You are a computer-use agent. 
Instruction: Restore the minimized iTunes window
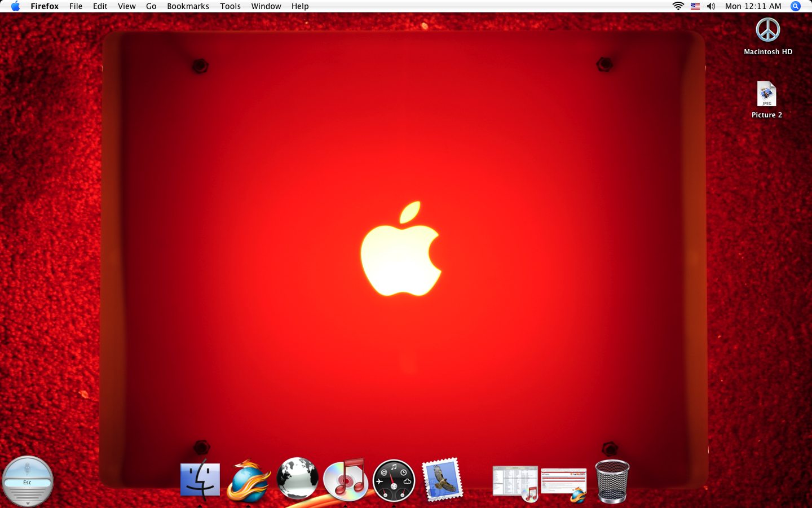tap(515, 483)
